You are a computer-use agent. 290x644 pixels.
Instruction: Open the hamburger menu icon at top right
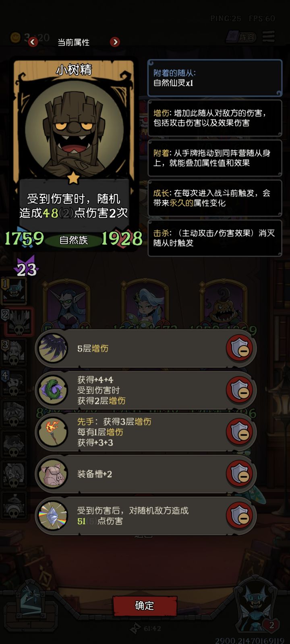269,36
